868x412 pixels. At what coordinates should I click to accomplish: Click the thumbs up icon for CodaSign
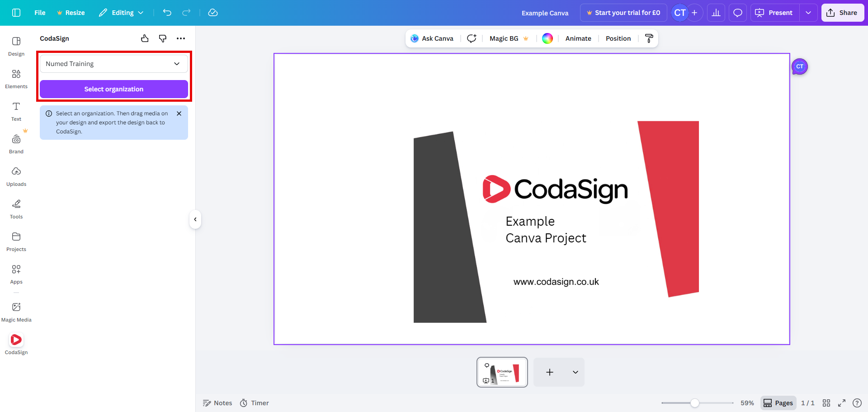(145, 38)
